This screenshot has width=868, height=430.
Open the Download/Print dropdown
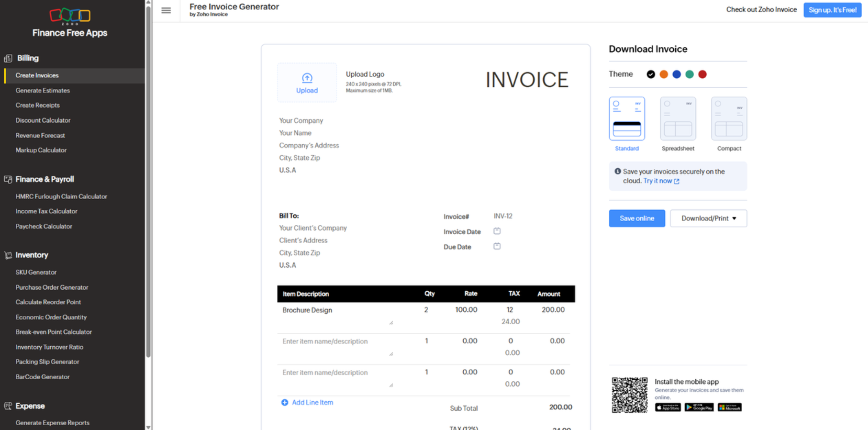click(x=708, y=218)
